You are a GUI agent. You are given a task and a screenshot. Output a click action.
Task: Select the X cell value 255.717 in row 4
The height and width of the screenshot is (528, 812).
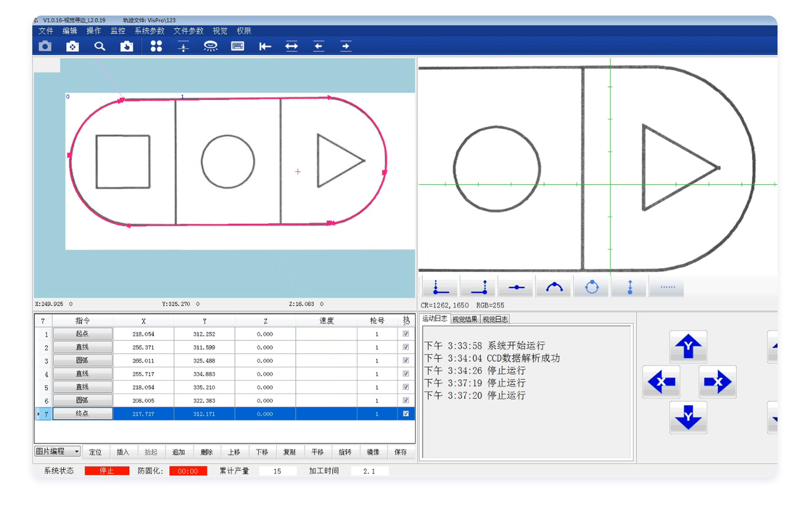click(x=143, y=374)
